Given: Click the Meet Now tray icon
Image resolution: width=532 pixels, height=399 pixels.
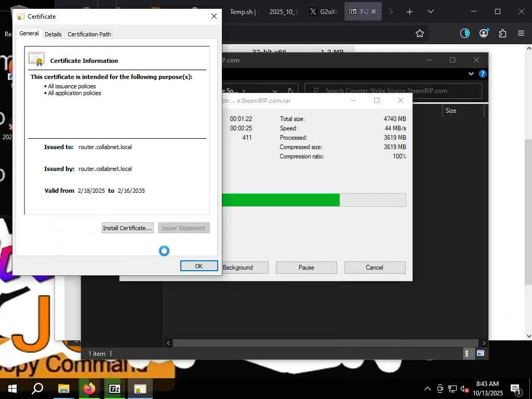Looking at the screenshot, I should point(440,389).
